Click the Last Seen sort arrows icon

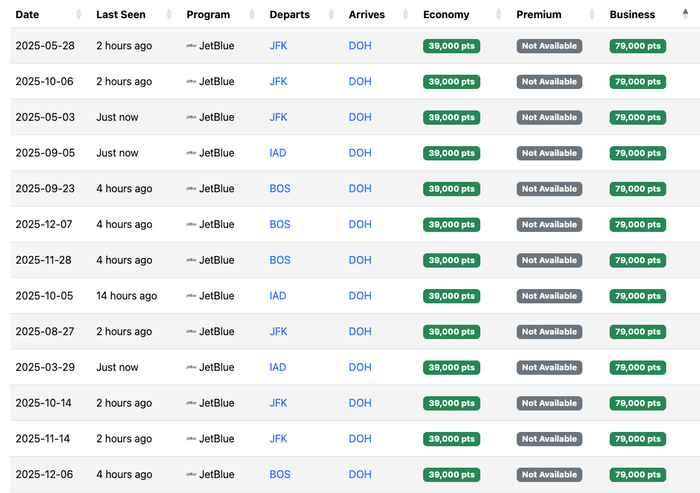click(x=169, y=15)
